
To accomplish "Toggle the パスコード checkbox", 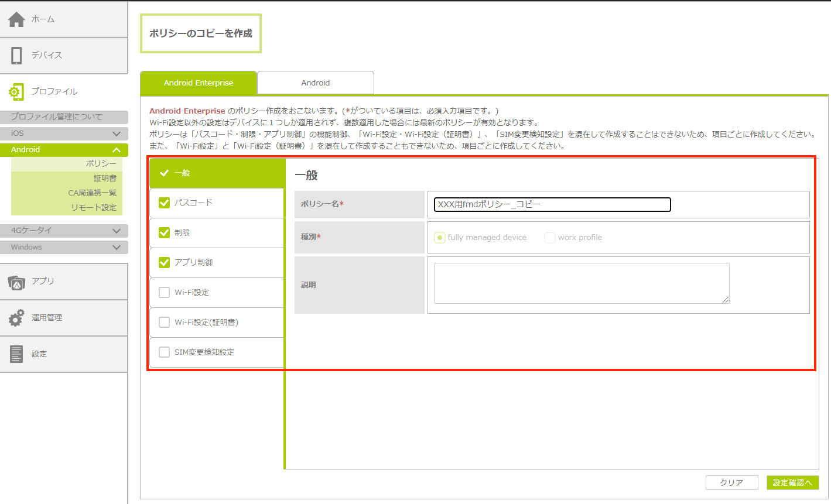I will click(165, 203).
